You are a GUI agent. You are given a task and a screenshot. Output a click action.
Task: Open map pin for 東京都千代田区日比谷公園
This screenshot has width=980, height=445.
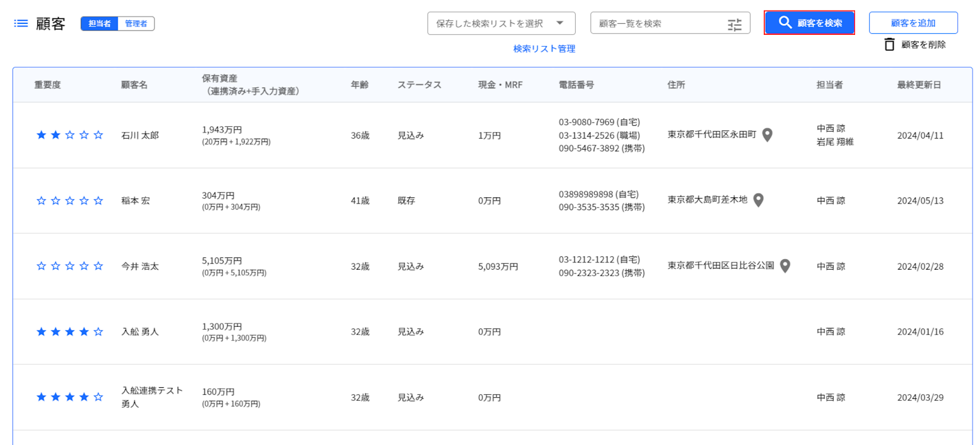coord(785,266)
